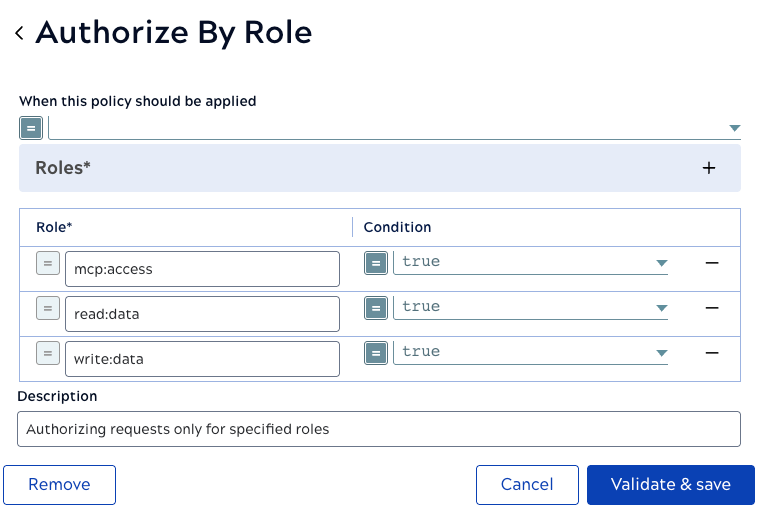Add a new role with the plus icon
Image resolution: width=774 pixels, height=519 pixels.
click(709, 168)
